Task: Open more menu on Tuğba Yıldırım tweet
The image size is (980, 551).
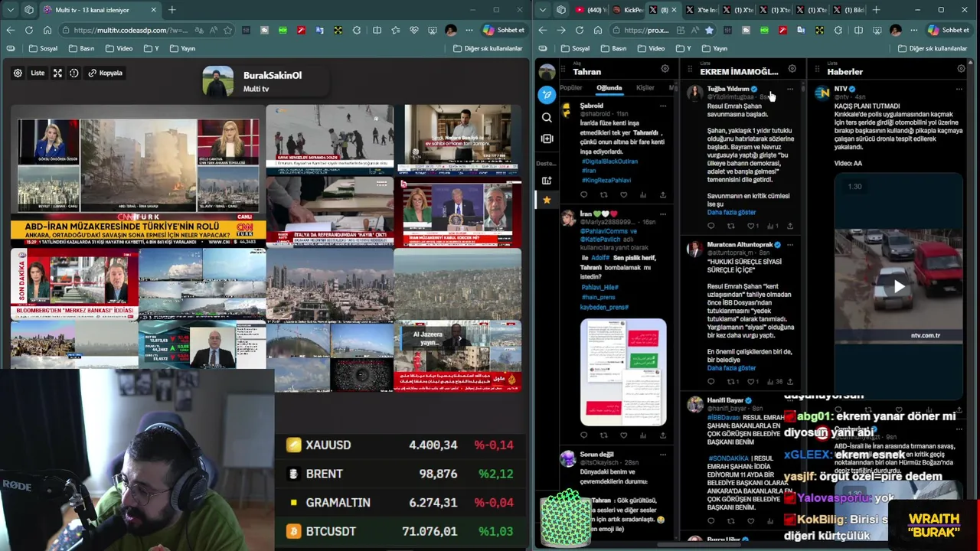Action: [790, 89]
